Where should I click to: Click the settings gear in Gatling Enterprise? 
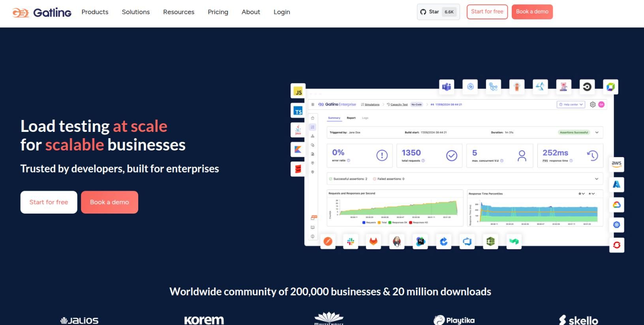[x=593, y=104]
